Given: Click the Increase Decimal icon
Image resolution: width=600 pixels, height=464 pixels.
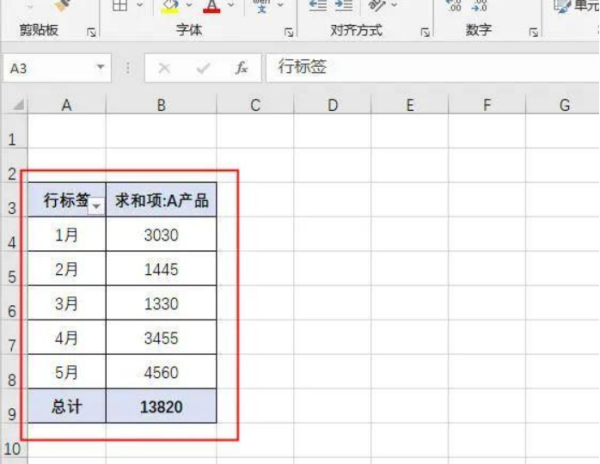Looking at the screenshot, I should [x=453, y=5].
